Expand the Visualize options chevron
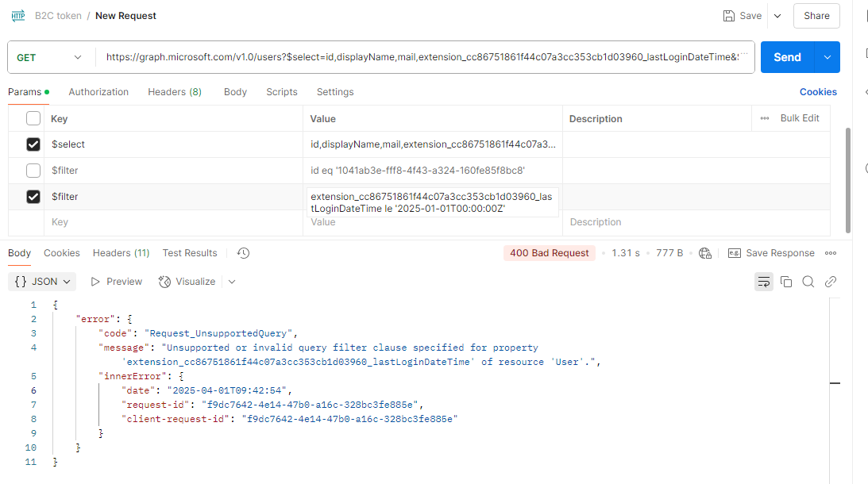The height and width of the screenshot is (484, 868). pyautogui.click(x=232, y=282)
